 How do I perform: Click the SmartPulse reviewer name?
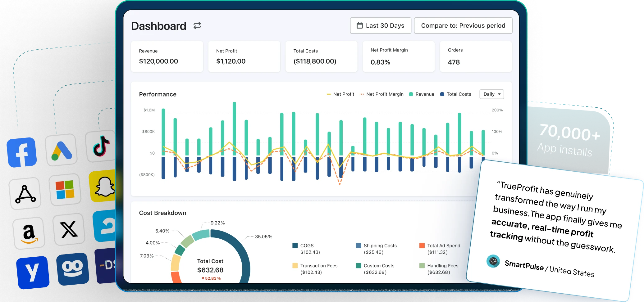(x=524, y=265)
